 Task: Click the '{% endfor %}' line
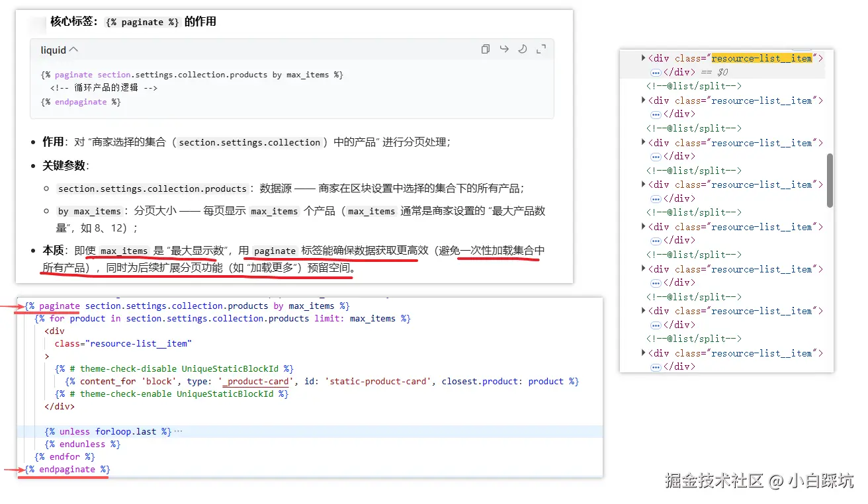(65, 457)
